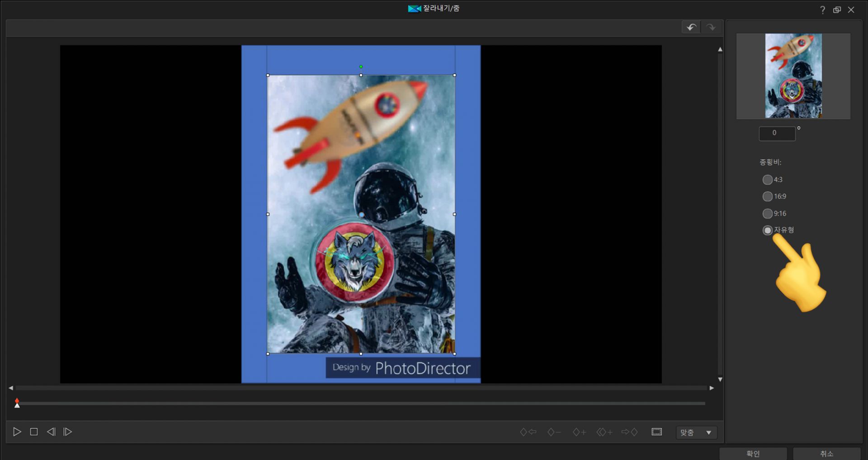This screenshot has width=868, height=460.
Task: Click the vertical scrollbar down arrow
Action: (x=720, y=380)
